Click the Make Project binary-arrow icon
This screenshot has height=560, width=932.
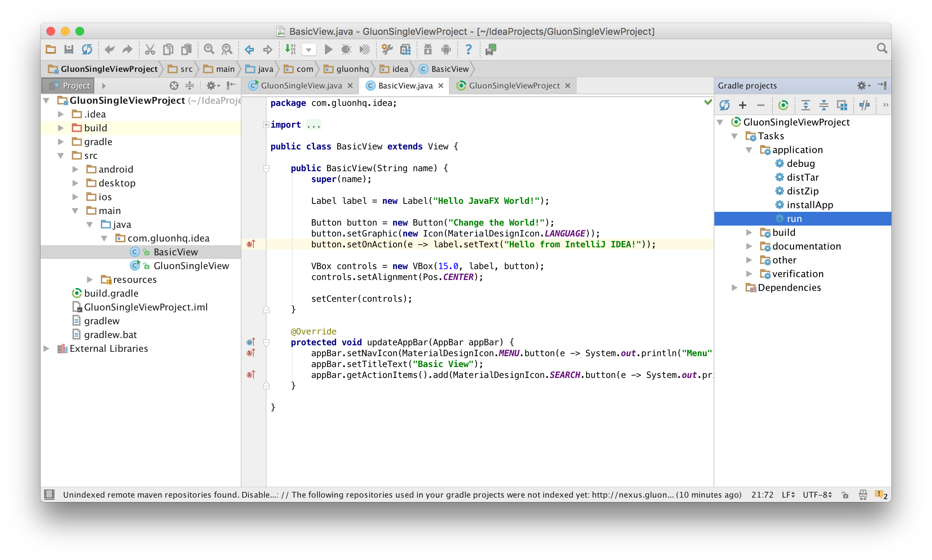(x=290, y=49)
